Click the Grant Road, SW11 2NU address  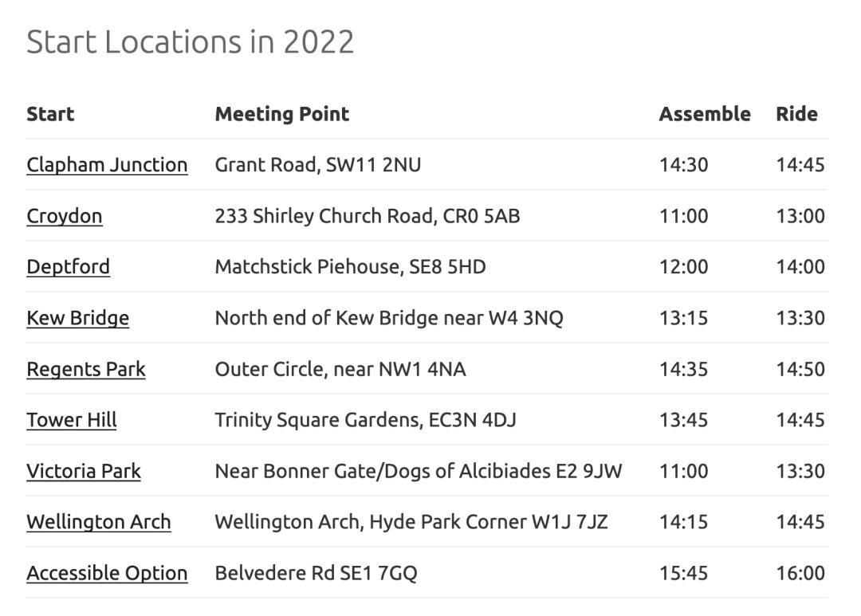(x=317, y=165)
